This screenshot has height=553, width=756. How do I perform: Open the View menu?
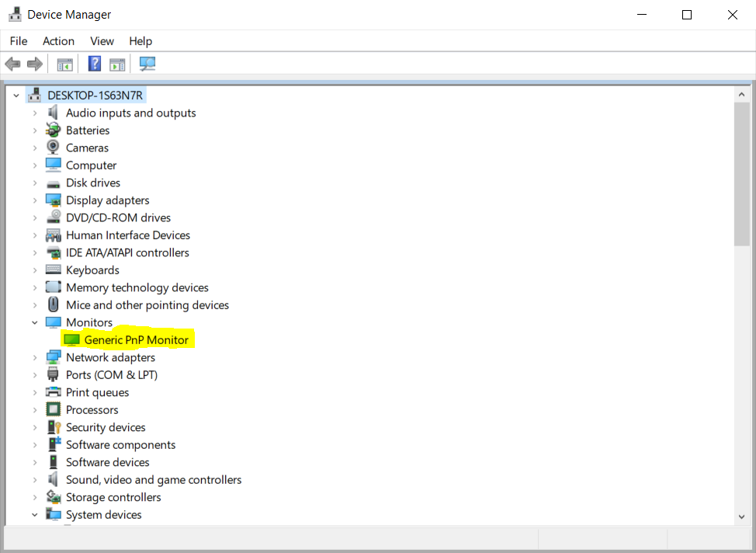(102, 41)
